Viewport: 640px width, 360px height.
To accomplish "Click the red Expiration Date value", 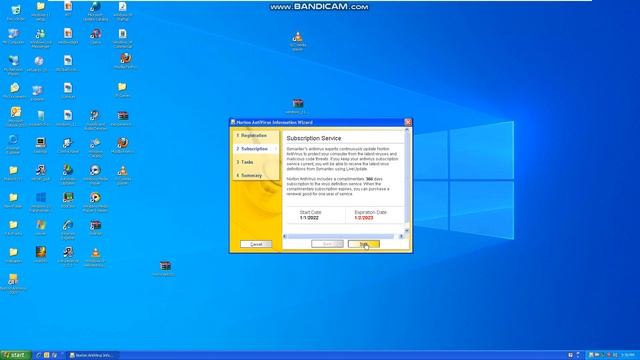I will click(x=364, y=218).
